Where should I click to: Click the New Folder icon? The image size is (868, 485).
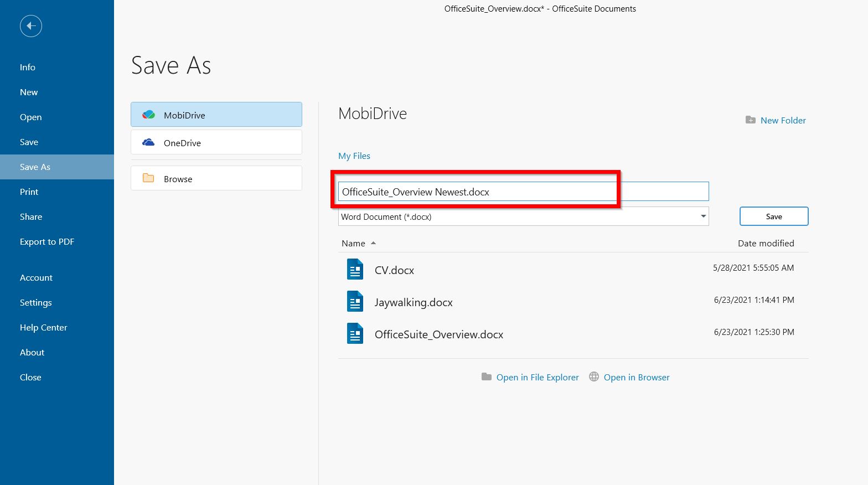(x=751, y=120)
